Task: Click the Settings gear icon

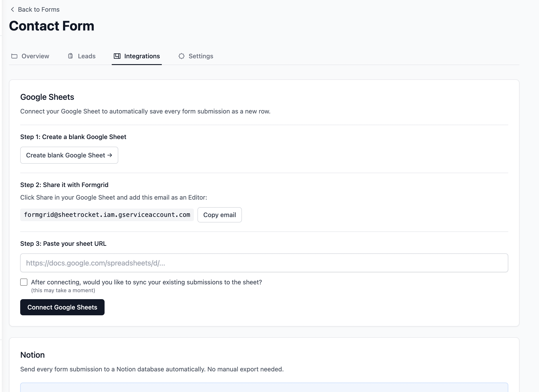Action: pyautogui.click(x=182, y=56)
